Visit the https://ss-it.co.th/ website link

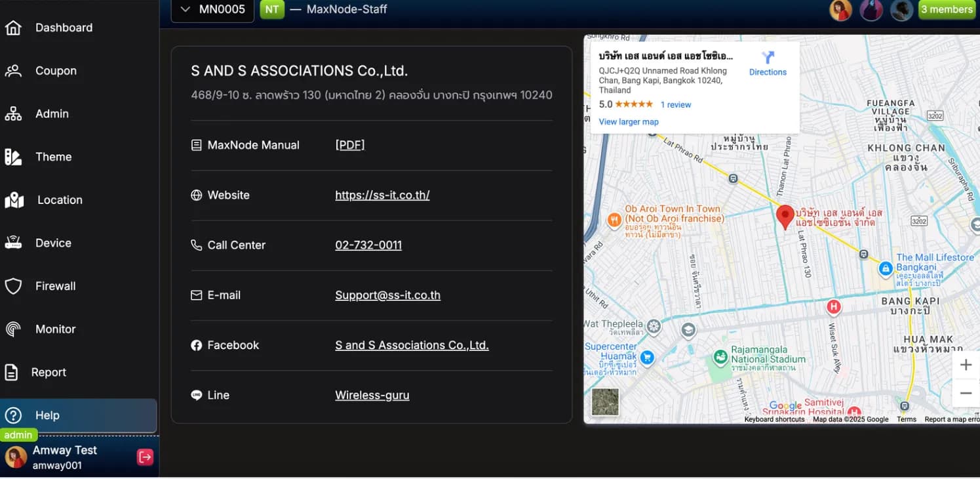[382, 195]
